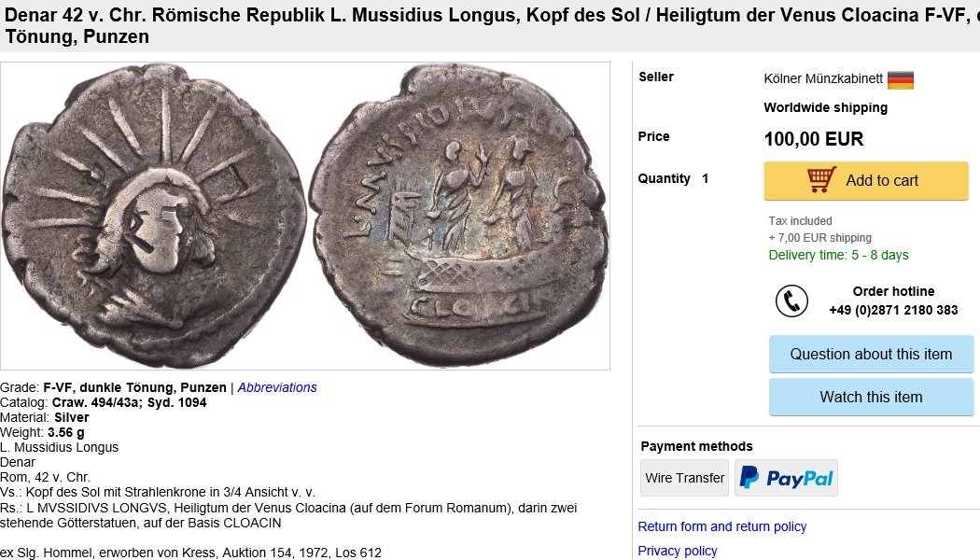Click the German flag icon
Image resolution: width=980 pixels, height=560 pixels.
[901, 80]
